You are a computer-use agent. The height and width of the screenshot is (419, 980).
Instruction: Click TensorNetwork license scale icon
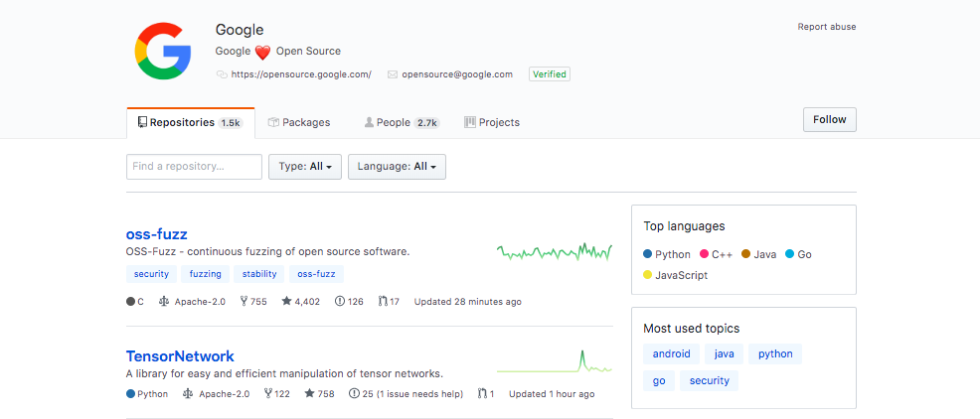coord(188,394)
